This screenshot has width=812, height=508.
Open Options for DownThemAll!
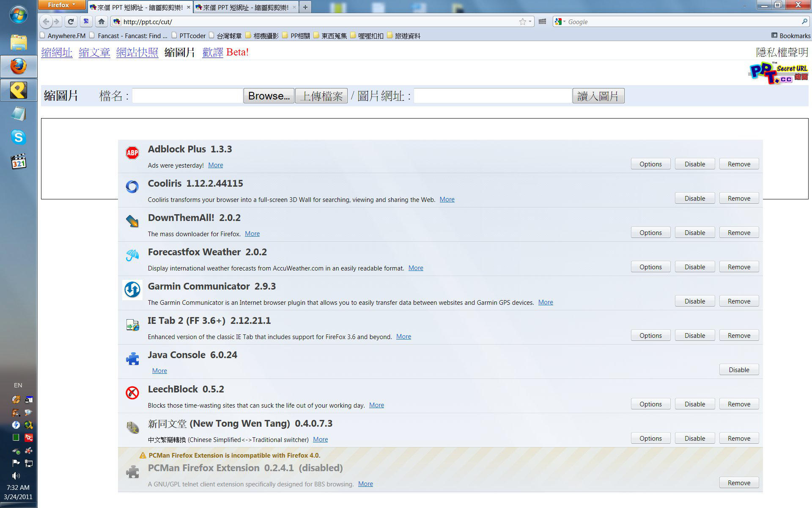tap(650, 232)
